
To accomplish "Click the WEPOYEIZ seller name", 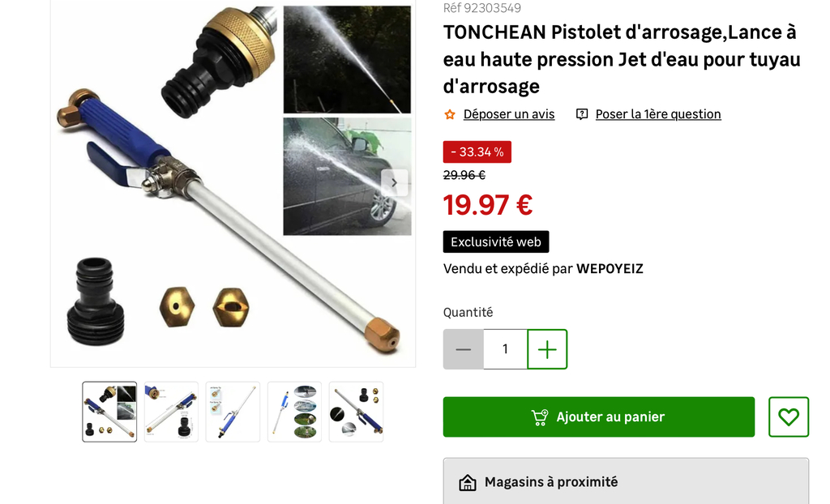I will pyautogui.click(x=610, y=269).
